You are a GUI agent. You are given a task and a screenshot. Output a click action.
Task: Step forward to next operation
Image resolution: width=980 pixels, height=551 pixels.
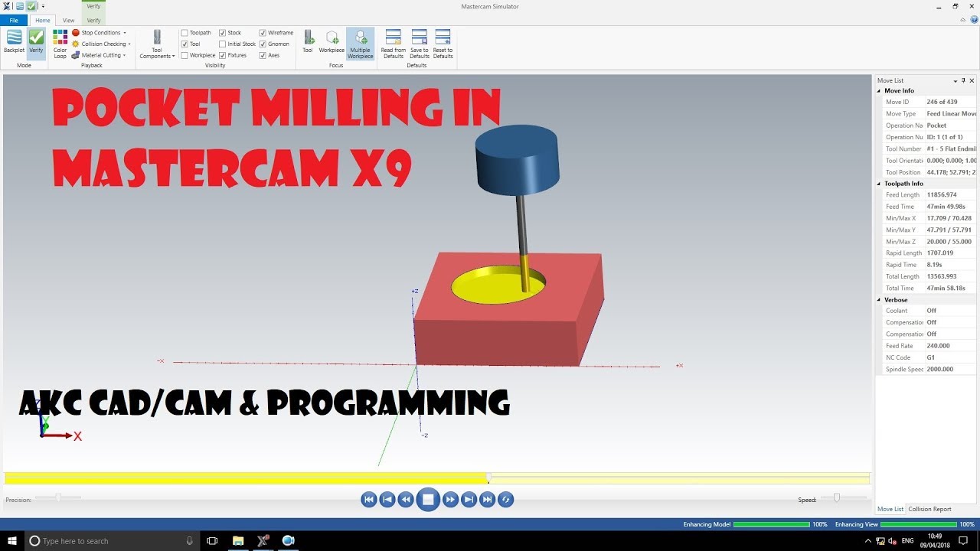469,500
